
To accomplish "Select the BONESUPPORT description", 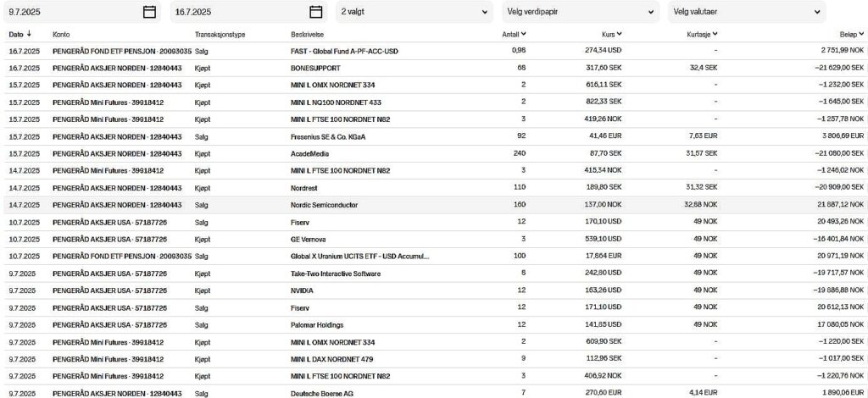I will click(315, 69).
